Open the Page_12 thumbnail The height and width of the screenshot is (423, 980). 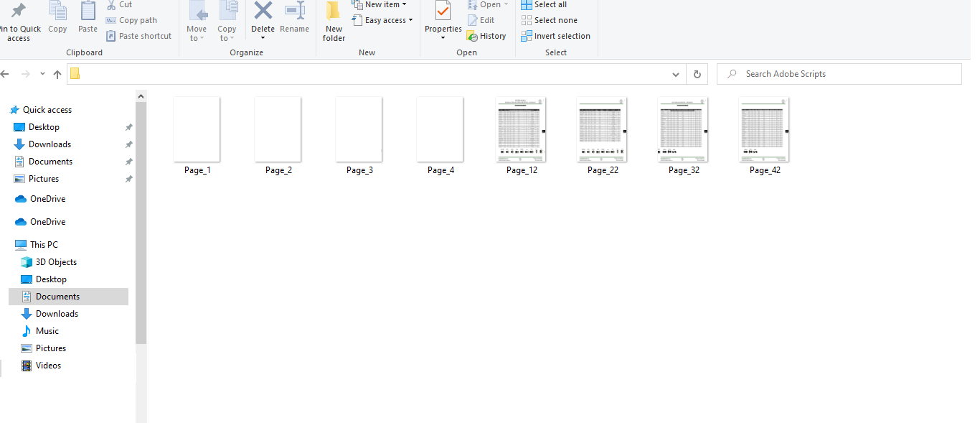click(521, 129)
